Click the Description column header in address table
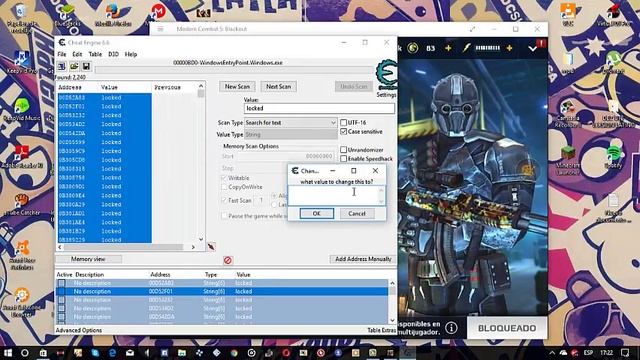Screen dimensions: 640x360 point(89,275)
